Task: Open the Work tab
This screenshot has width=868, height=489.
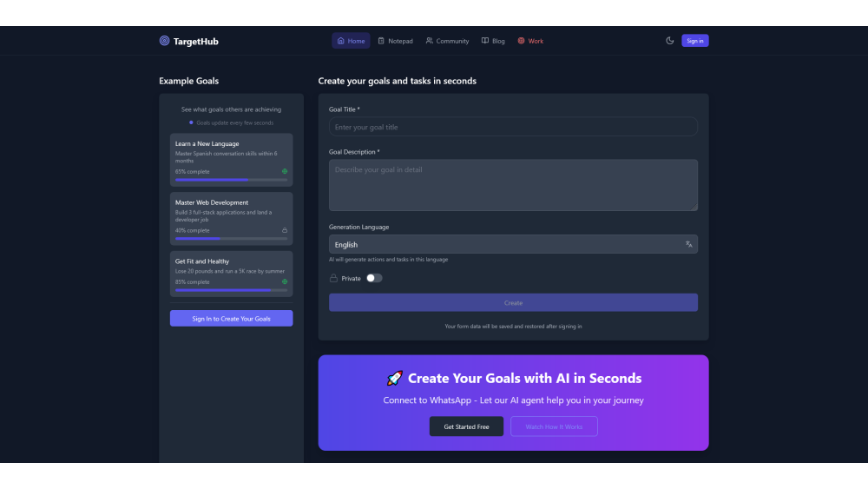Action: click(530, 41)
